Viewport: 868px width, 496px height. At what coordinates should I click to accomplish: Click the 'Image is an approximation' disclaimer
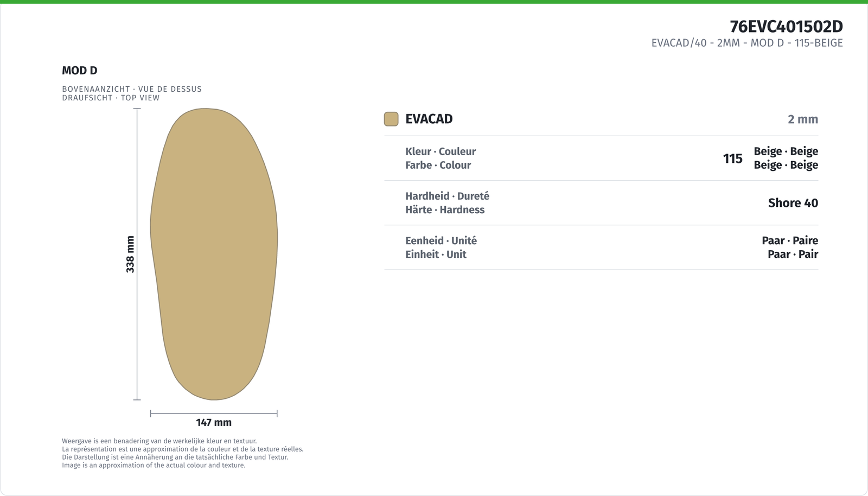[154, 465]
